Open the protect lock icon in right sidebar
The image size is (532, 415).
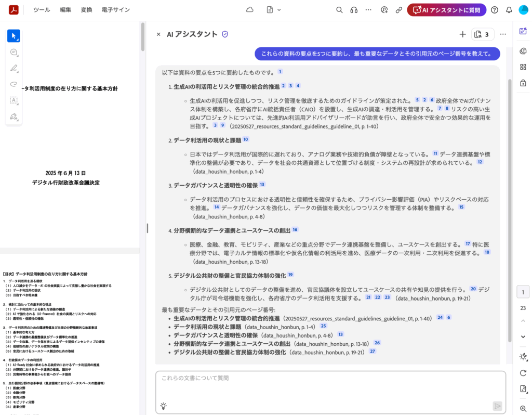pos(523,82)
